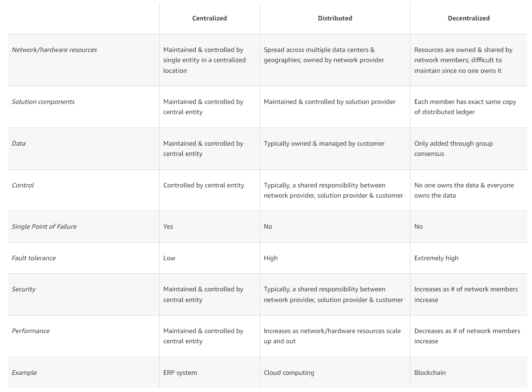532x392 pixels.
Task: Click the Typically owned & managed by customer cell
Action: (x=324, y=143)
